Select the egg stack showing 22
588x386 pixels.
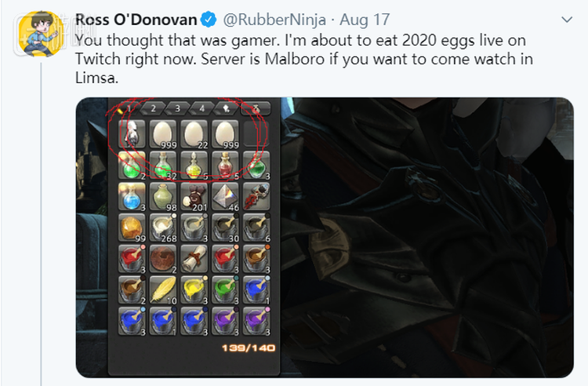[x=194, y=134]
